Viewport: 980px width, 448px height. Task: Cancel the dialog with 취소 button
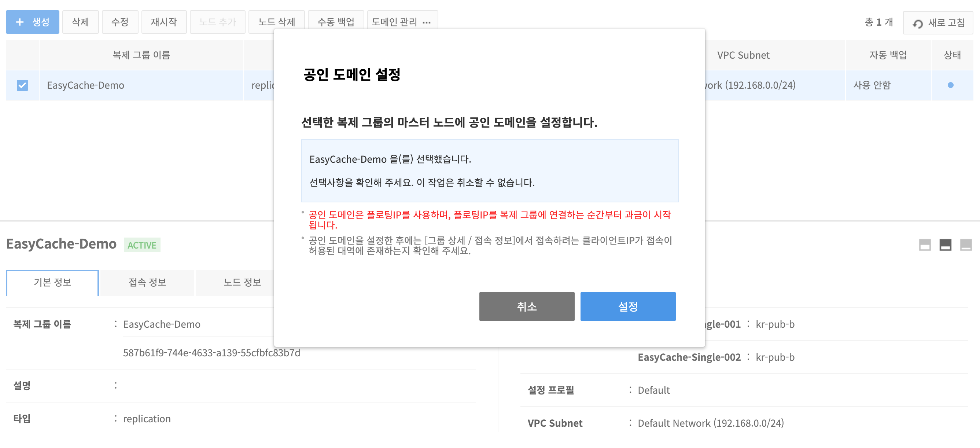[527, 306]
